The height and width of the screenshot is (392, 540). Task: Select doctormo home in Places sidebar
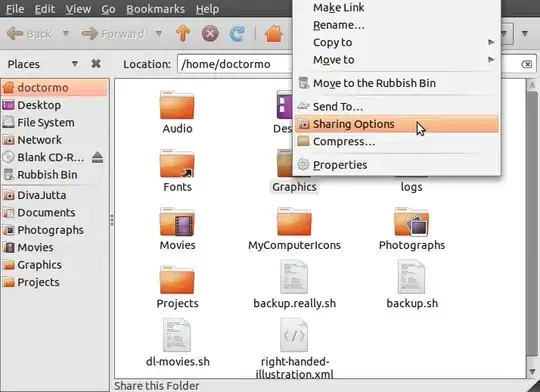(54, 88)
